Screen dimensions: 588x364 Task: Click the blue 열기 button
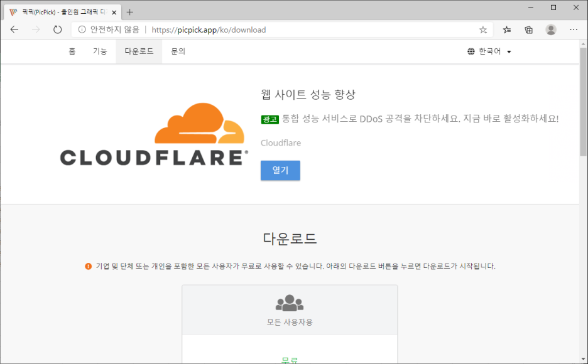(281, 171)
